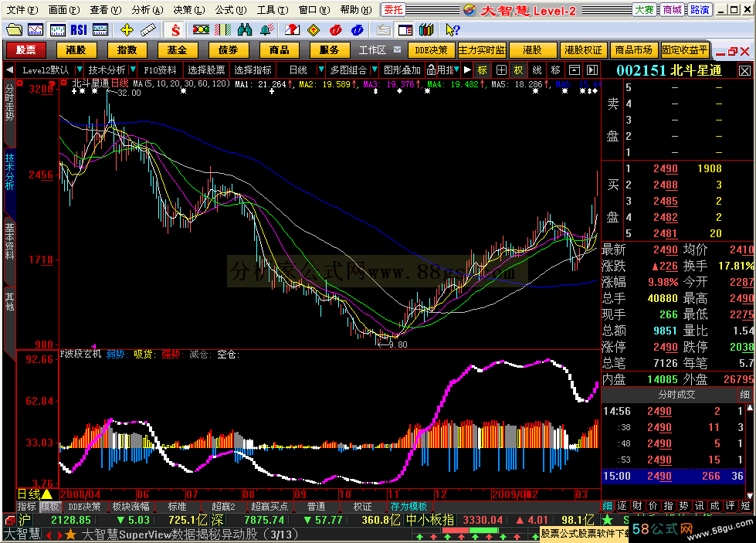Viewport: 756px width, 543px height.
Task: Click the colored diagonal stripes icon
Action: point(222,30)
